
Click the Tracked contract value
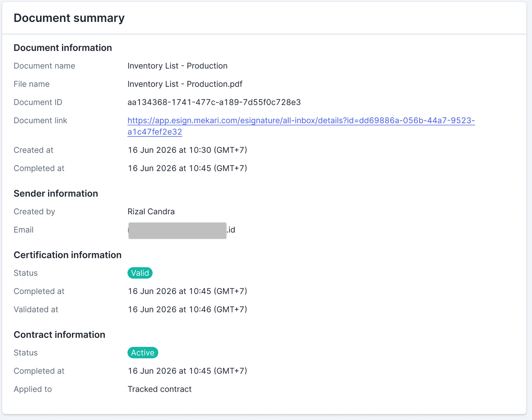(x=160, y=390)
